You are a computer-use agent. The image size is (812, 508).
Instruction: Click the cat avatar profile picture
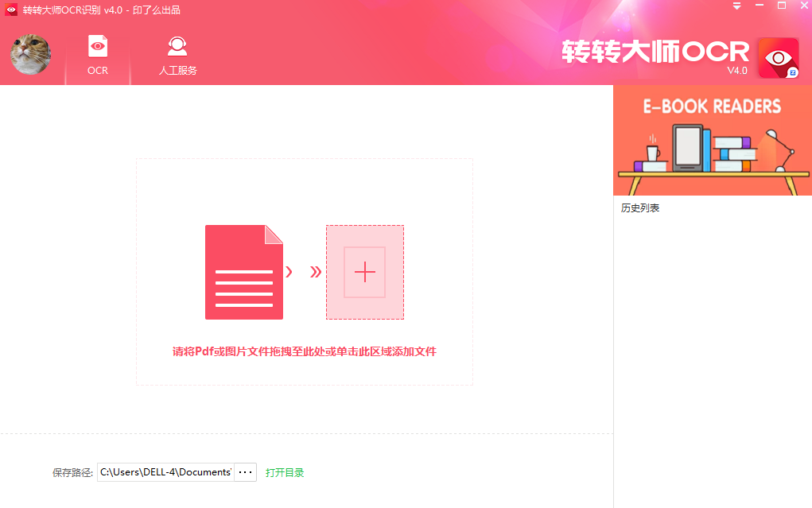[x=30, y=55]
